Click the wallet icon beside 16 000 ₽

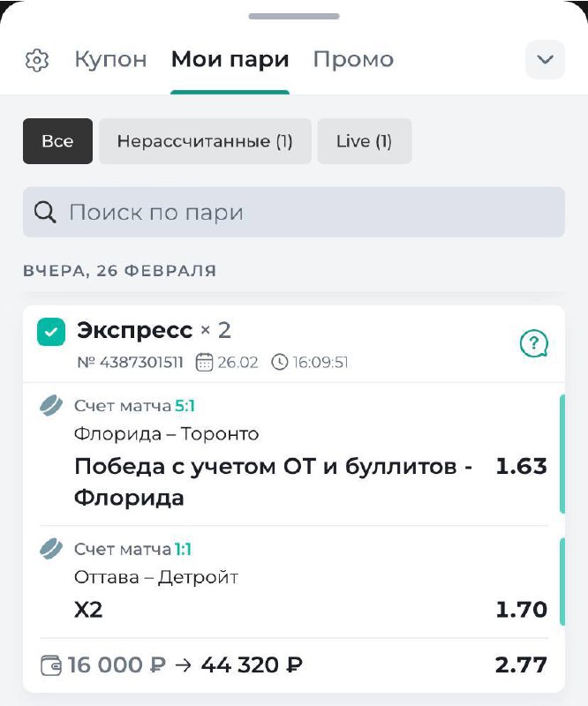point(51,665)
